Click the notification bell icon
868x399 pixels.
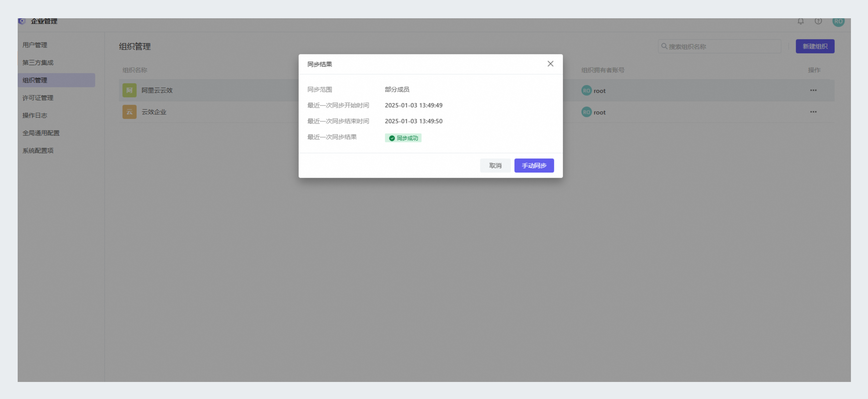click(801, 21)
